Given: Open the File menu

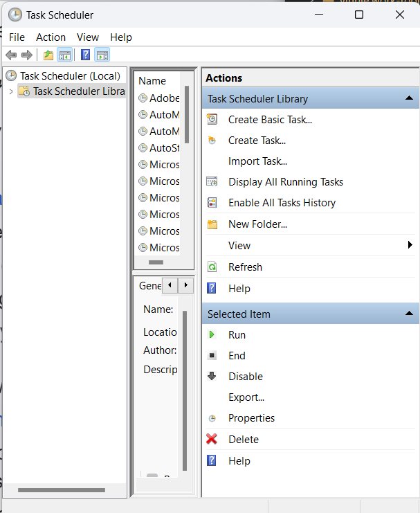Looking at the screenshot, I should click(17, 37).
